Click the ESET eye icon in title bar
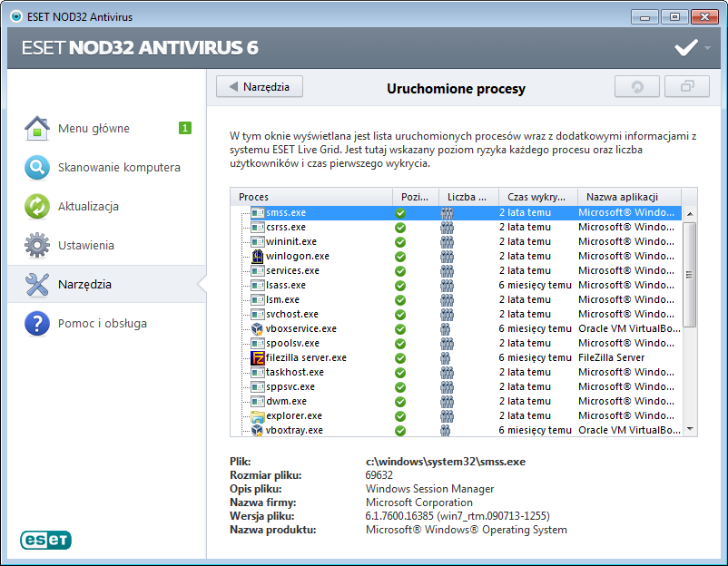Screen dimensions: 728x566 pyautogui.click(x=15, y=16)
